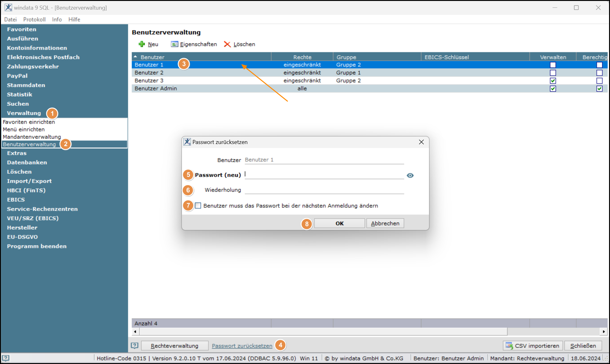Open the Hilfe menu
610x364 pixels.
(74, 19)
